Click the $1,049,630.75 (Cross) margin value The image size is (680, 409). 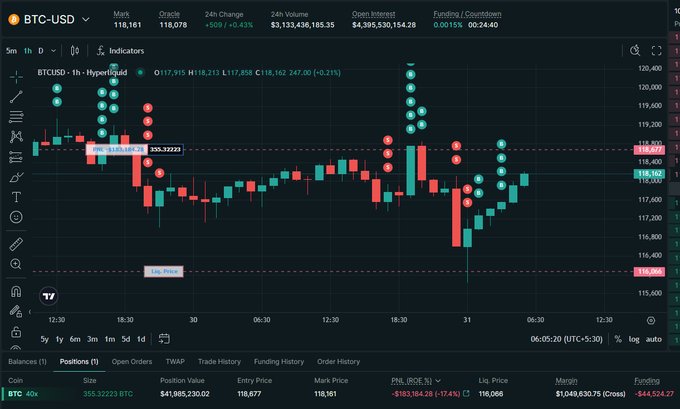point(590,394)
